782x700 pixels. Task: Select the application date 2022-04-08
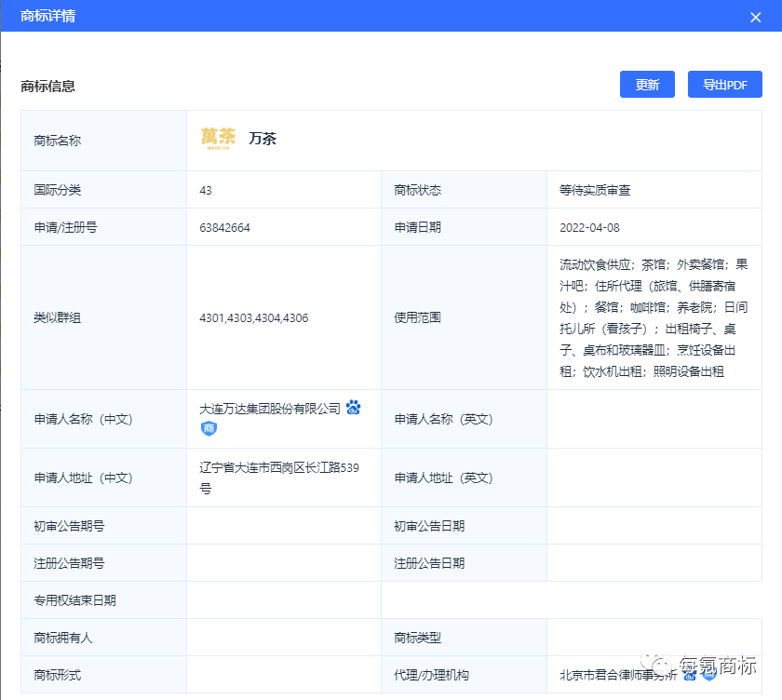(589, 228)
